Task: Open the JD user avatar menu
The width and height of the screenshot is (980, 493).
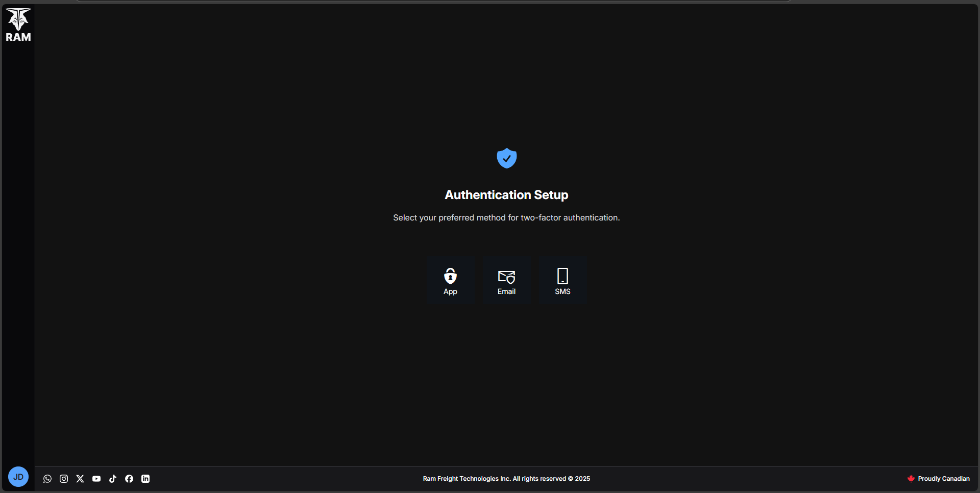Action: (18, 477)
